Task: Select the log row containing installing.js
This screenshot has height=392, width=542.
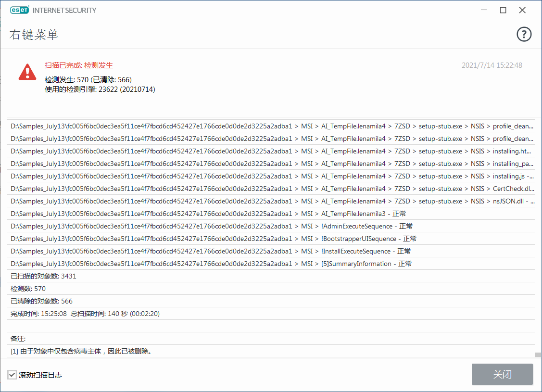Action: coord(271,177)
